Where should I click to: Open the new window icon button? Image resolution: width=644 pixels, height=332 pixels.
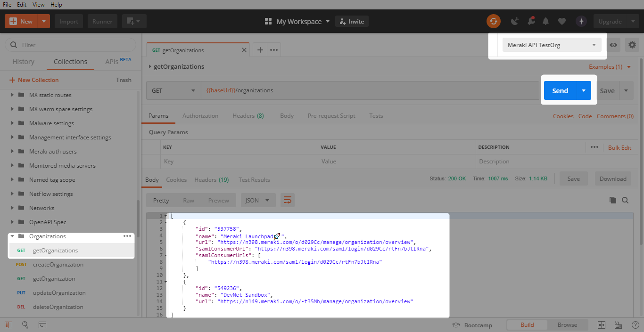pos(134,21)
